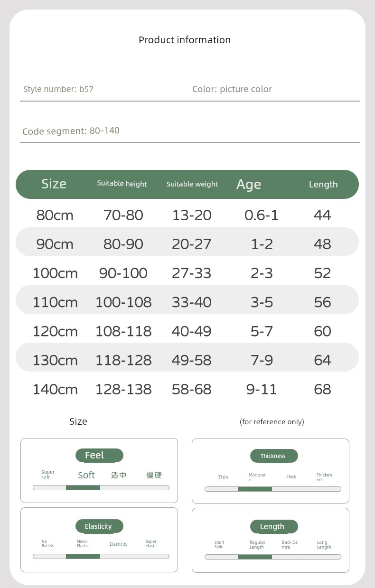Click the Soft option under Feel
This screenshot has width=375, height=588.
86,475
